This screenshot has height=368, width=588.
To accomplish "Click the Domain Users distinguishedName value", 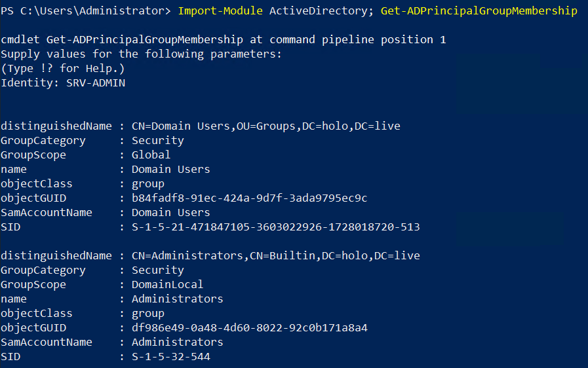I will (x=265, y=126).
